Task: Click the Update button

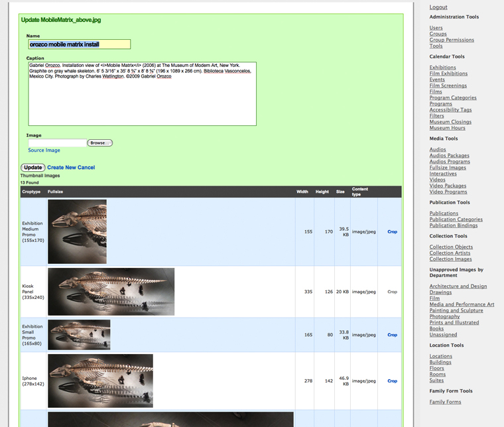Action: pos(32,168)
